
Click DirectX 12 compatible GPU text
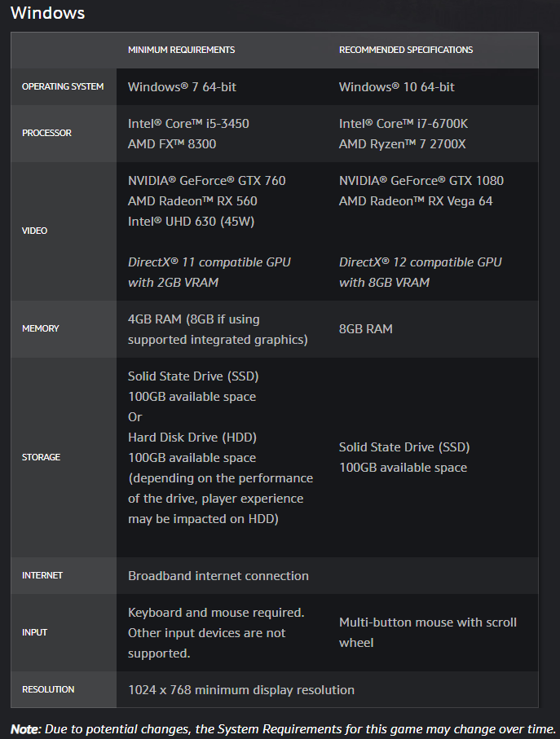(x=420, y=262)
